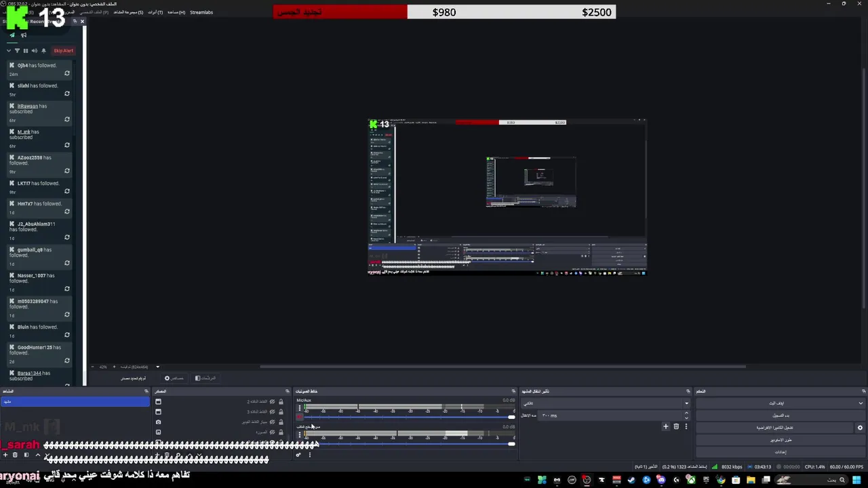Open the Streamlabs paper plane events tab
This screenshot has height=488, width=868.
12,35
